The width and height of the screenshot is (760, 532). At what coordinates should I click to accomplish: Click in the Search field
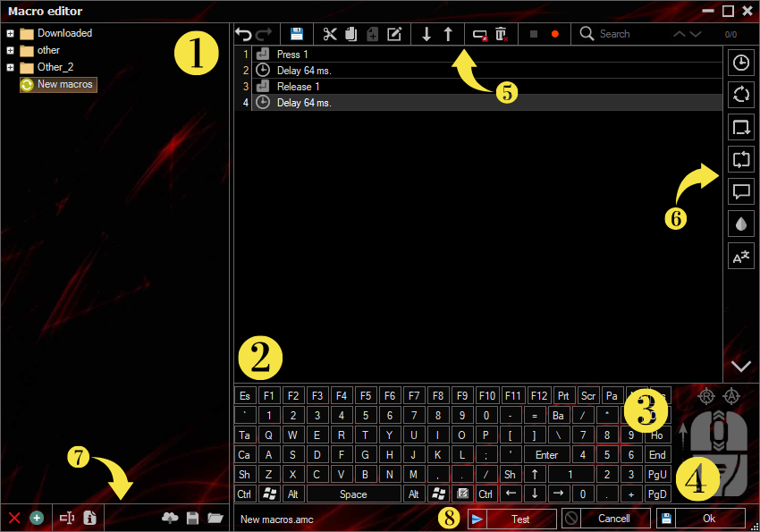630,34
